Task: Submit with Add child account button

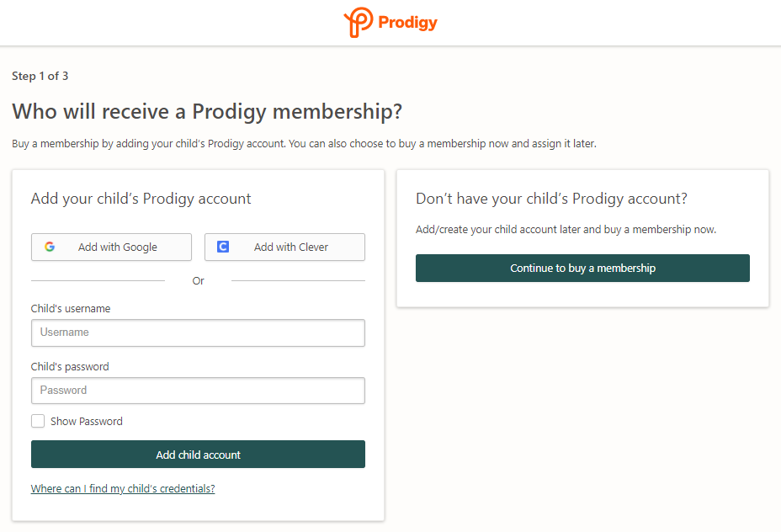Action: (x=198, y=455)
